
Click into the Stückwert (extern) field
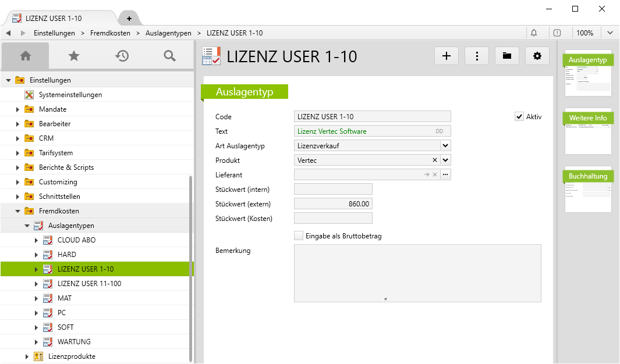(333, 204)
